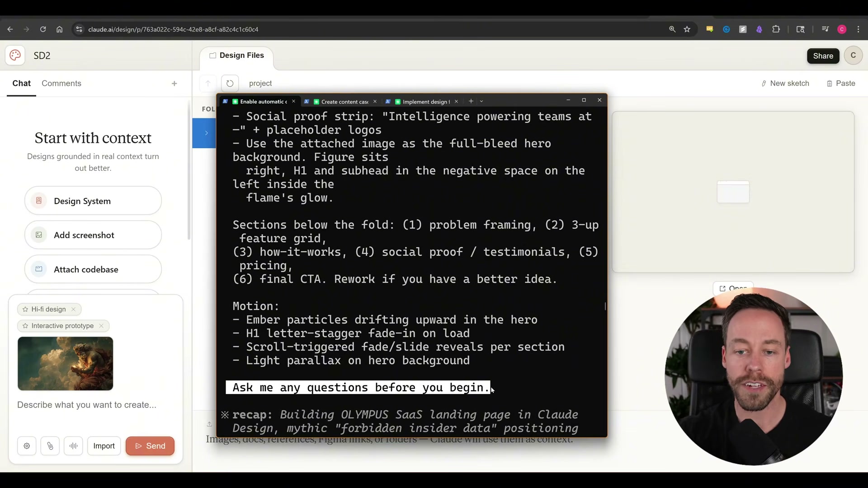Choose the Add screenshot context option
The width and height of the screenshot is (868, 488).
pyautogui.click(x=93, y=235)
